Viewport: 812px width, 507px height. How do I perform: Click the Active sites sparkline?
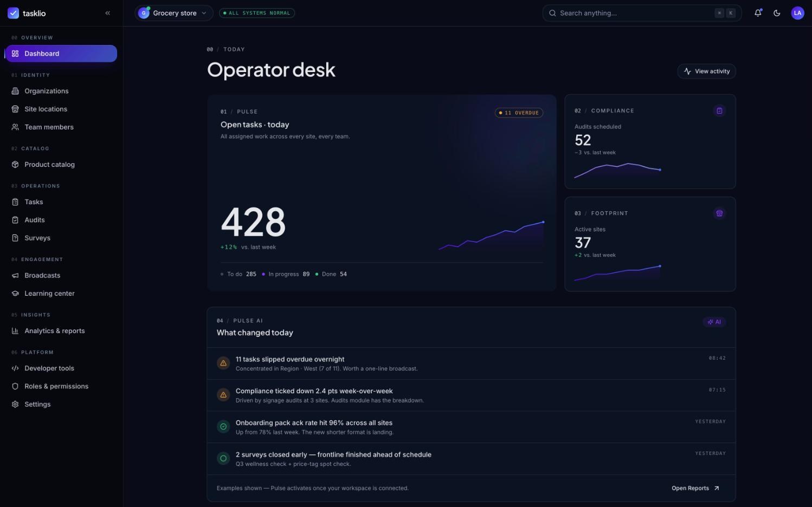click(x=617, y=273)
